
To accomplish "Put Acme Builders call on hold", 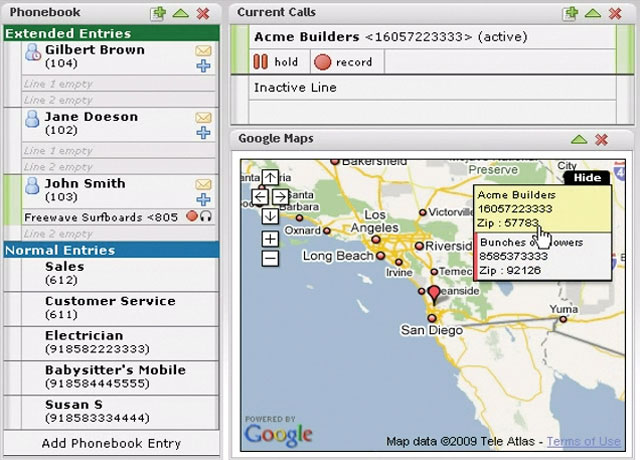I will 276,62.
